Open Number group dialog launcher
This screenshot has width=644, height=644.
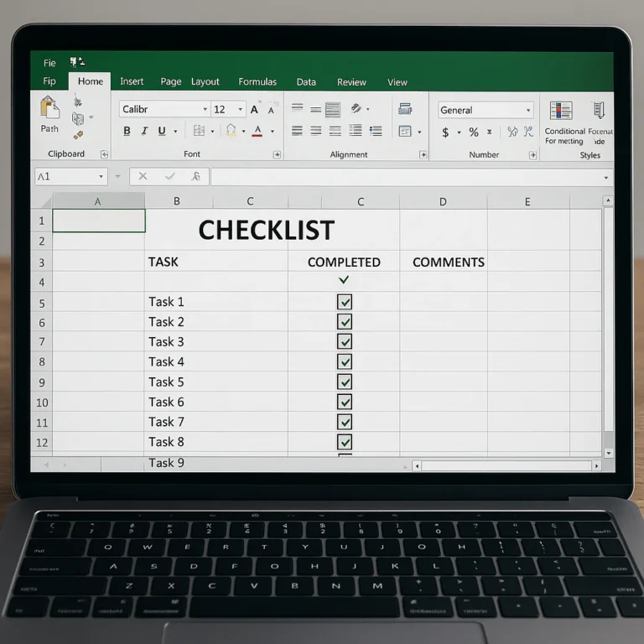tap(532, 155)
